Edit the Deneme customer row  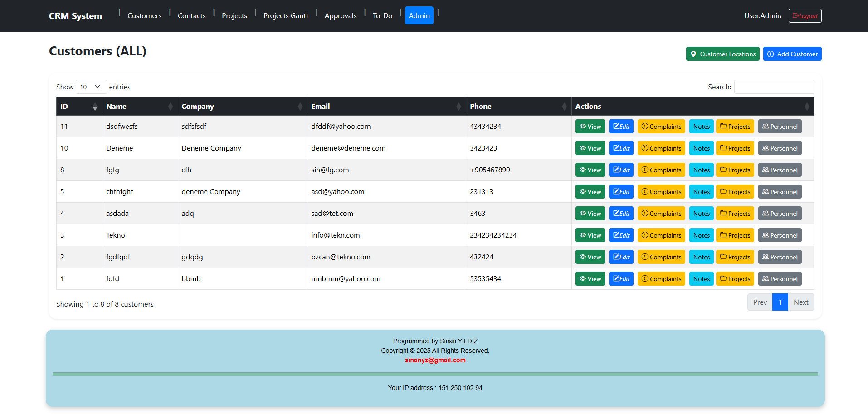(x=621, y=148)
